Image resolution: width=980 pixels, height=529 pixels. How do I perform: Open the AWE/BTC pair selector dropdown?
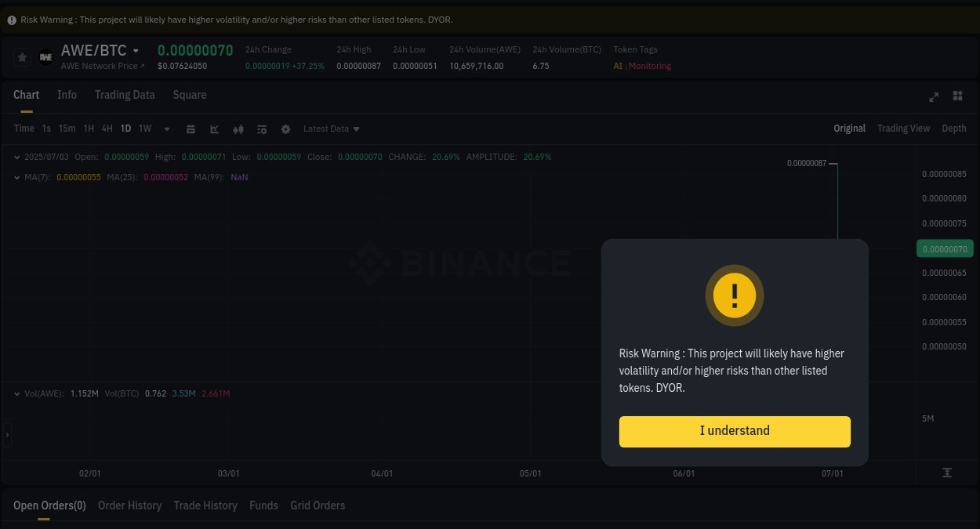pos(135,49)
